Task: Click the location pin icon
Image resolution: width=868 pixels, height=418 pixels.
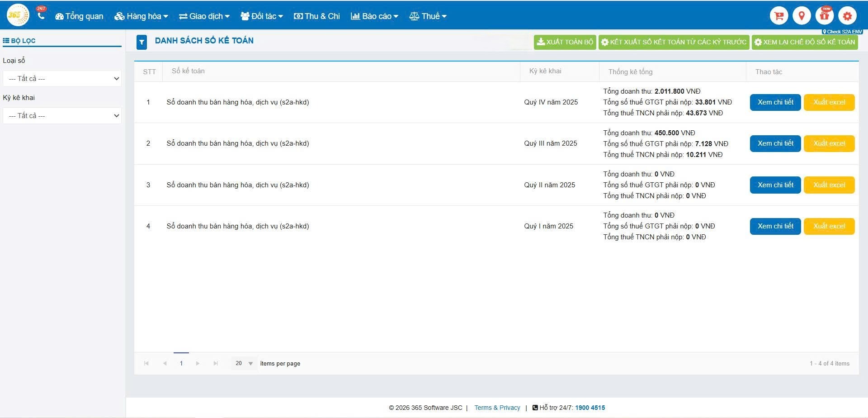Action: (802, 16)
